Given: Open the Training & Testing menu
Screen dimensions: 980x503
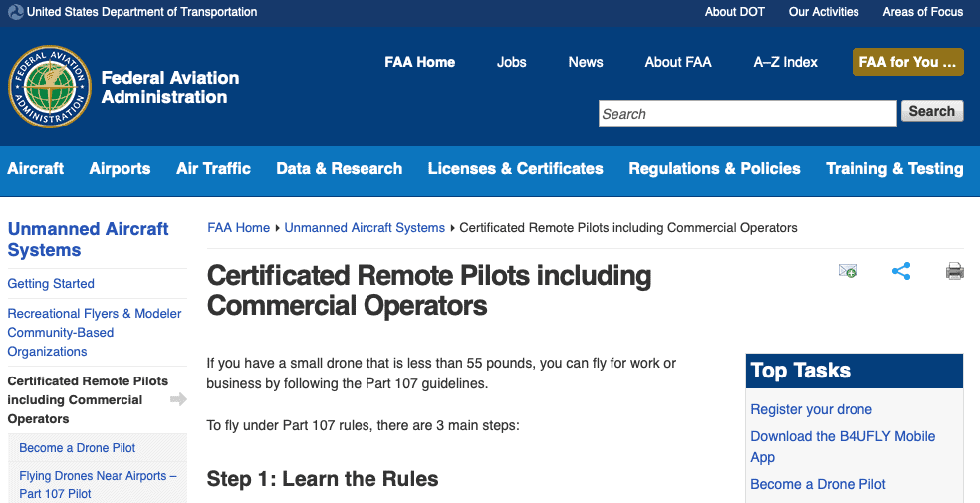Looking at the screenshot, I should [894, 168].
